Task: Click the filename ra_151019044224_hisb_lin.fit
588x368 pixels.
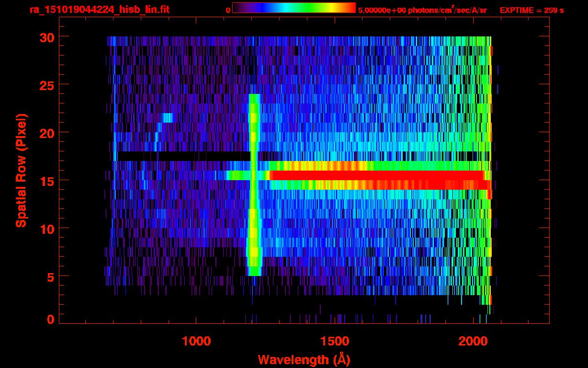Action: [x=99, y=10]
